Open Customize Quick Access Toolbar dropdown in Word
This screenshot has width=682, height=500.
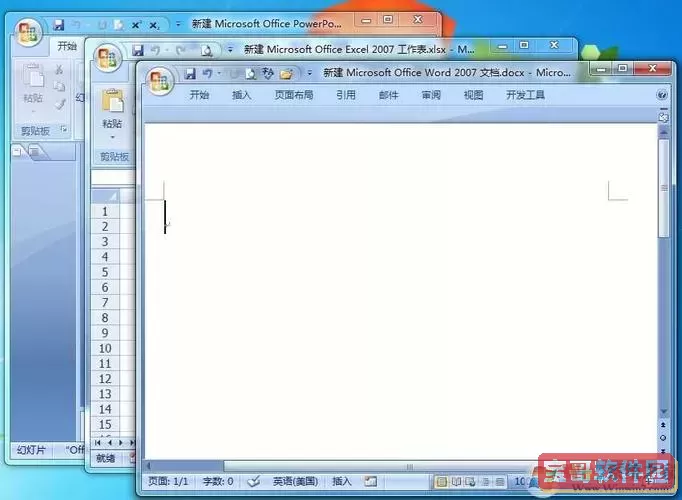(x=309, y=73)
